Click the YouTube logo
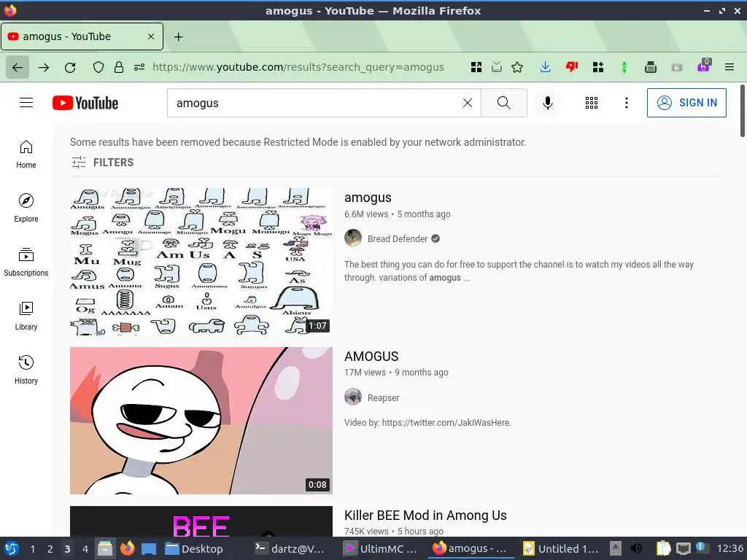This screenshot has width=747, height=560. (85, 103)
